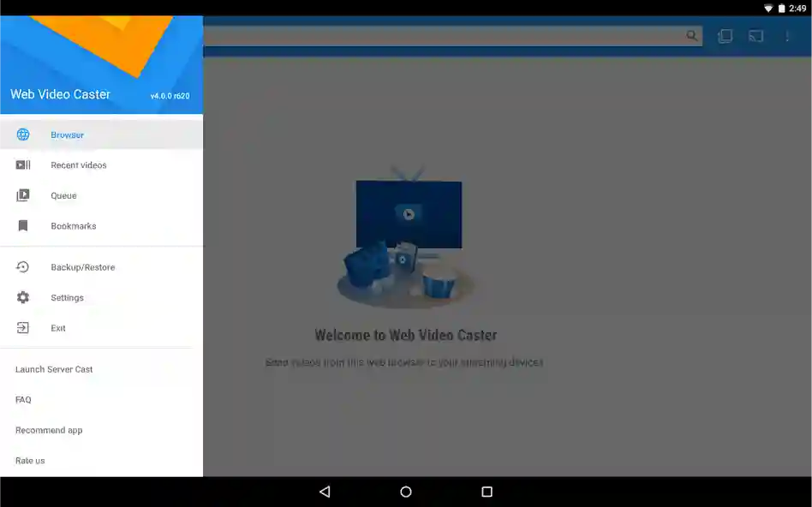Tap Rate us option

click(x=30, y=461)
